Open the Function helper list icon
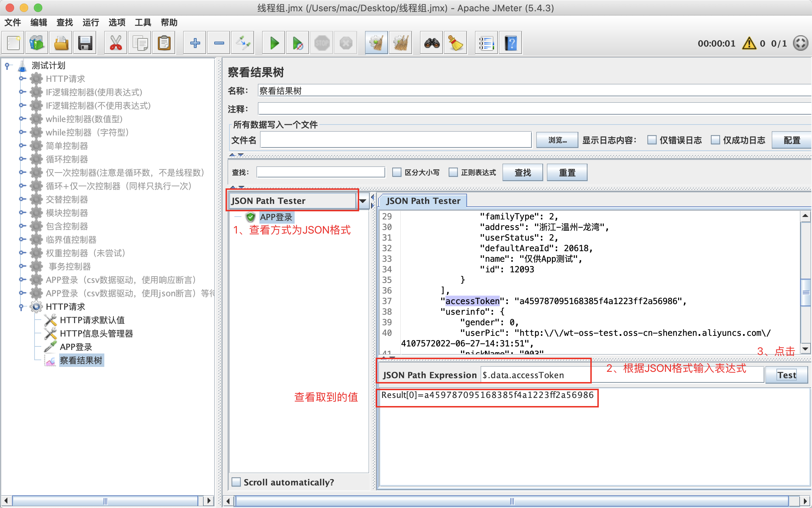812x508 pixels. [x=486, y=43]
